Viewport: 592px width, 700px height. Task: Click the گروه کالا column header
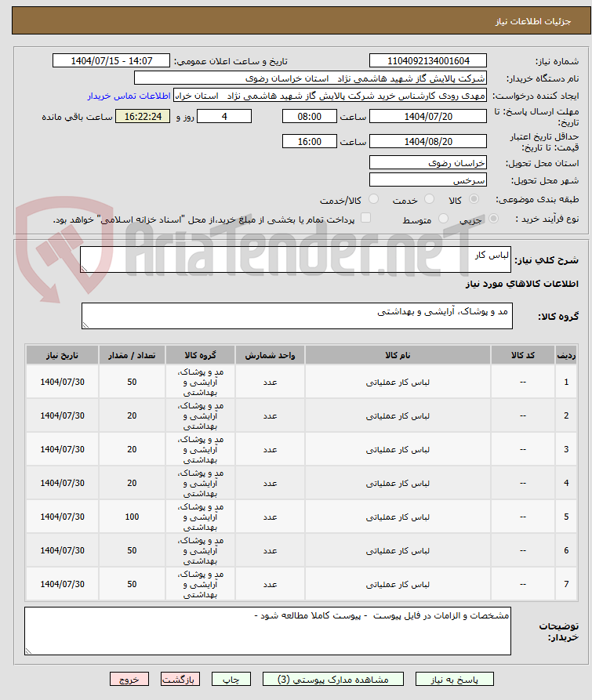tap(200, 355)
